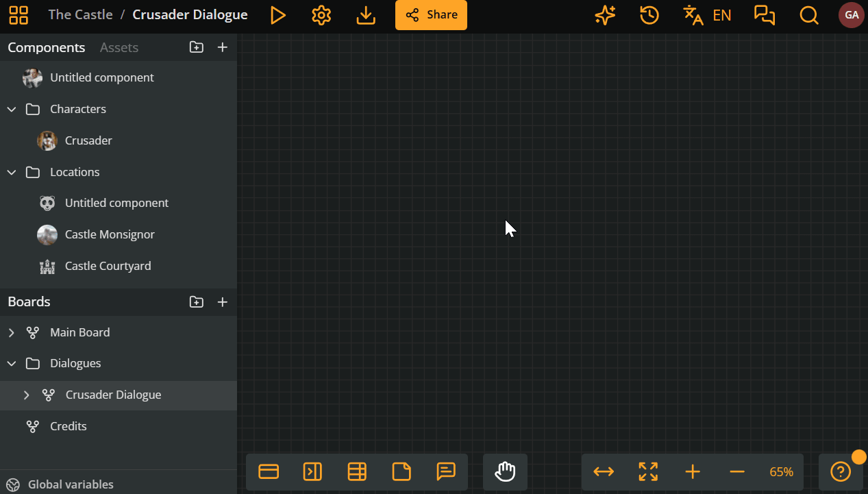Image resolution: width=868 pixels, height=494 pixels.
Task: Switch to the Assets tab
Action: [x=119, y=47]
